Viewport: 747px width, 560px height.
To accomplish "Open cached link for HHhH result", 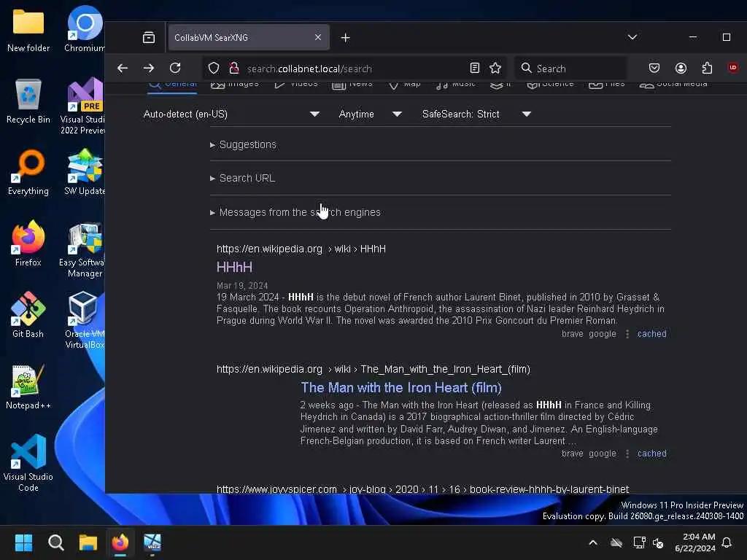I will pos(651,334).
